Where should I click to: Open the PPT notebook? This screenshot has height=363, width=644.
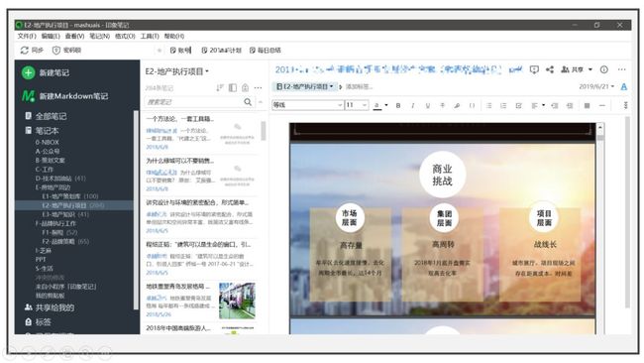(41, 260)
